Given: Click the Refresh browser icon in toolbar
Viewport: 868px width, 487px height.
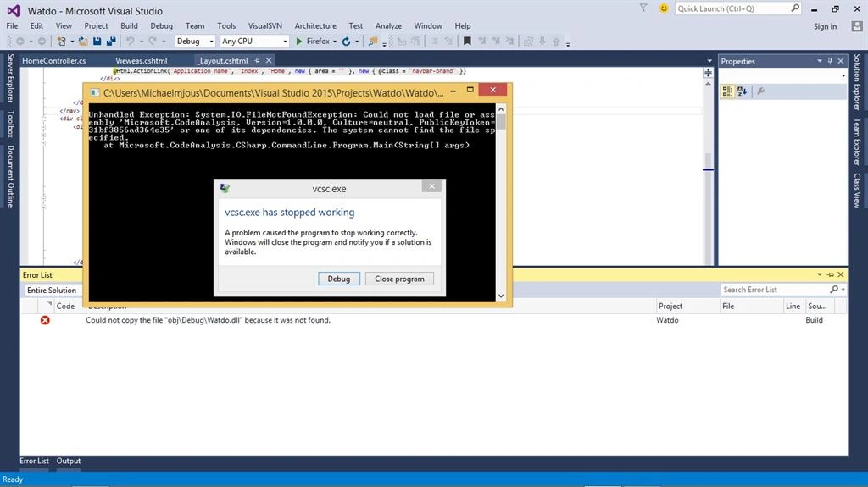Looking at the screenshot, I should (x=346, y=42).
